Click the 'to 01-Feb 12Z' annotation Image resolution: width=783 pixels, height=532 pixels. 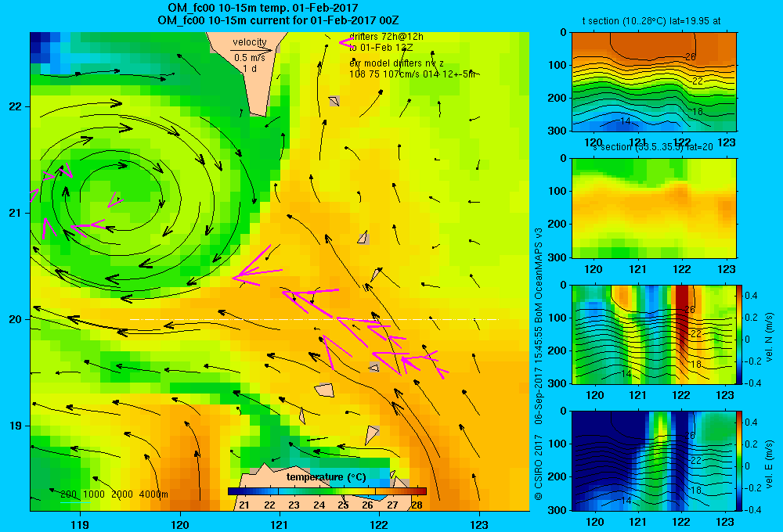coord(381,48)
